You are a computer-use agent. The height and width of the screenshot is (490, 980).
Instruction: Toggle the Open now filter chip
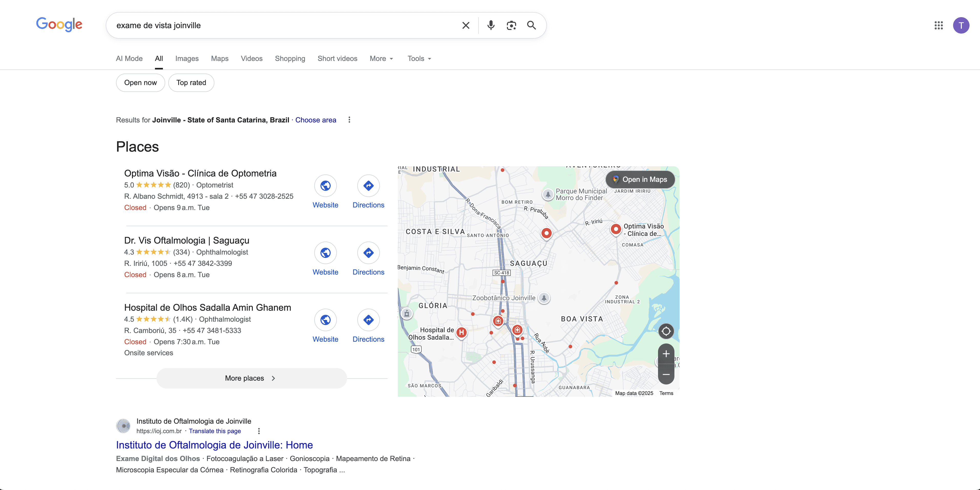[x=140, y=82]
